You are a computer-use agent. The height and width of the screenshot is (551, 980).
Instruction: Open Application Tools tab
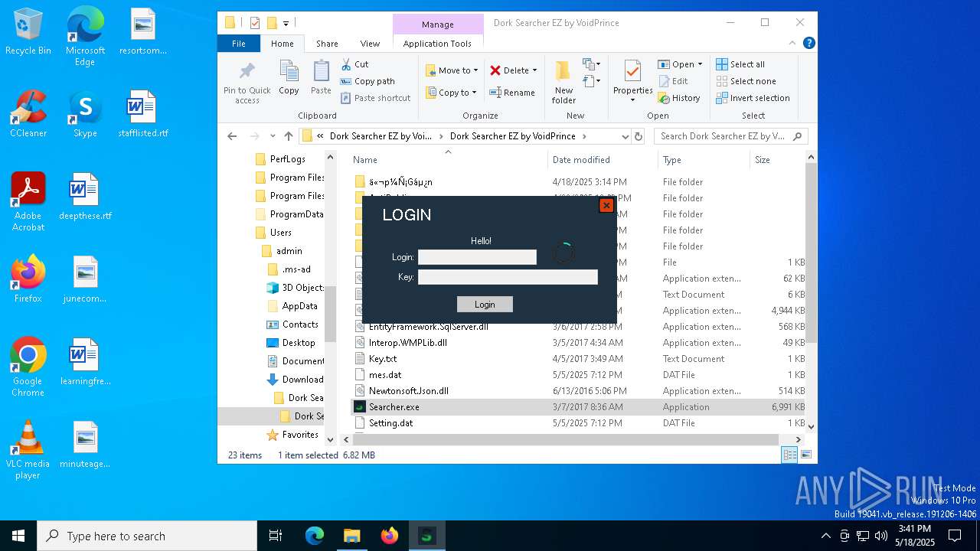pos(437,44)
